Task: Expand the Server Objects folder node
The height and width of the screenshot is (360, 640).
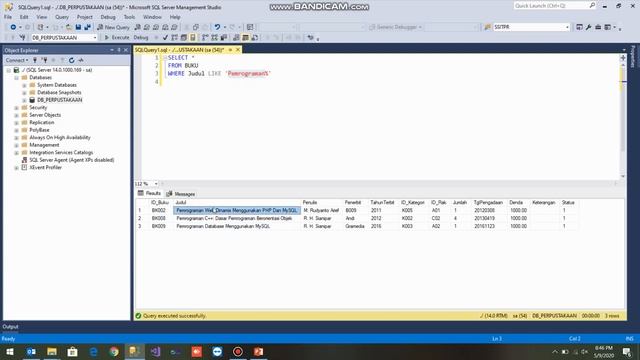Action: [17, 115]
